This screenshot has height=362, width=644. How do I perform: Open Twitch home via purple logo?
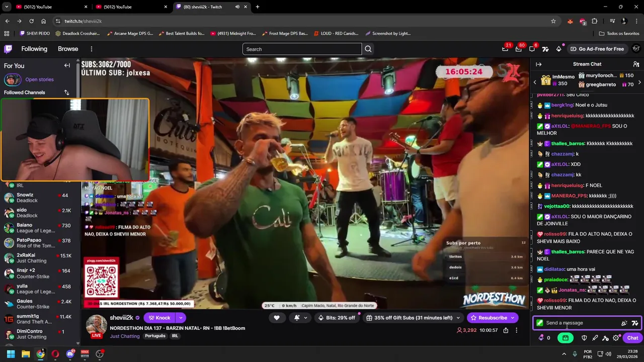pos(8,49)
